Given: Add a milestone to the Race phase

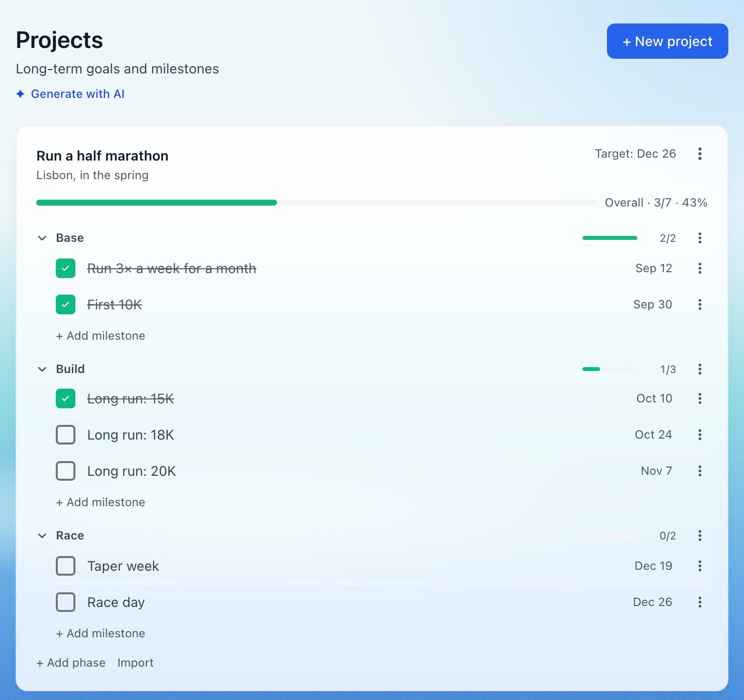Looking at the screenshot, I should 100,633.
